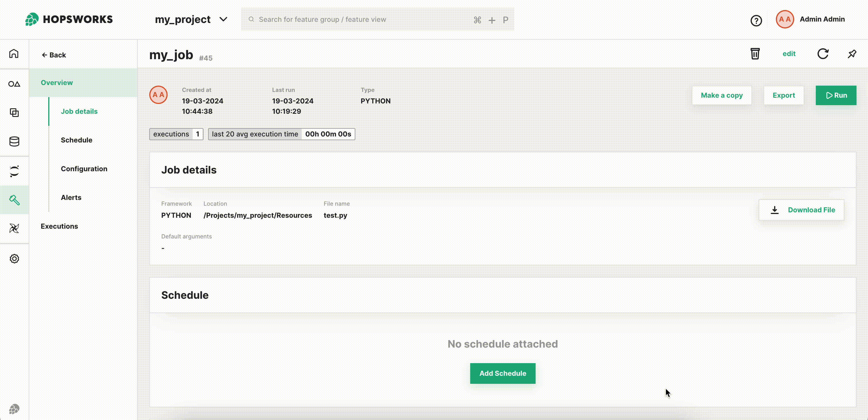Open the Configuration section tab
The width and height of the screenshot is (868, 420).
pos(84,169)
